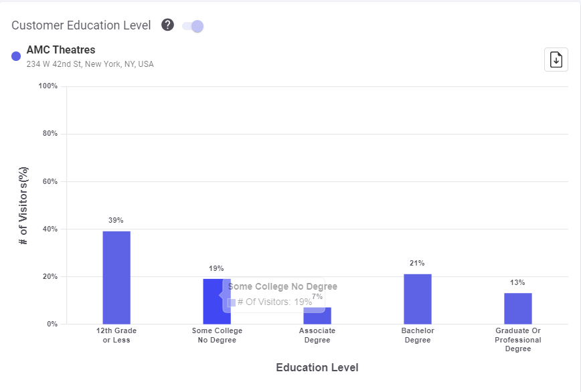Click the # of Visitors(%) axis title

click(x=24, y=205)
